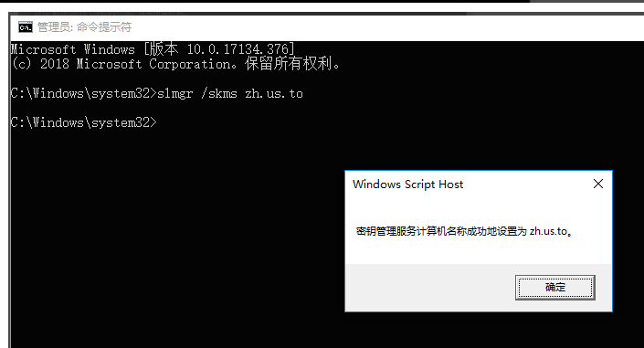Click 确定 to dismiss the Script Host message

point(554,287)
